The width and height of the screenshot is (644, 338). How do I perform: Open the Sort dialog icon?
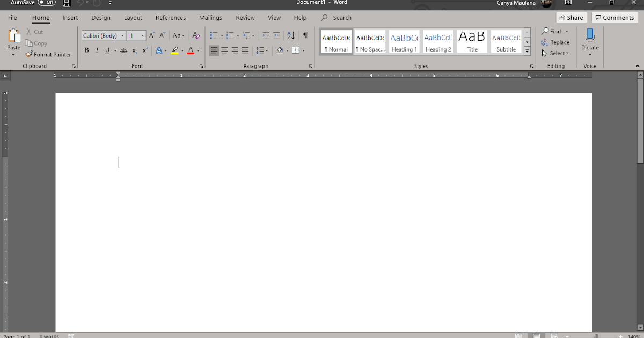click(290, 35)
